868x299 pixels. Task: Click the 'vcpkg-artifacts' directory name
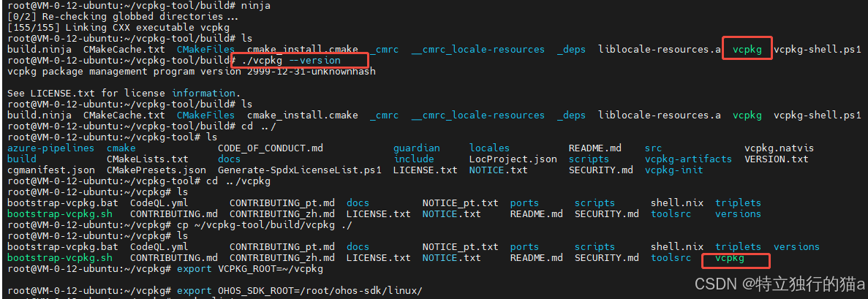[688, 159]
